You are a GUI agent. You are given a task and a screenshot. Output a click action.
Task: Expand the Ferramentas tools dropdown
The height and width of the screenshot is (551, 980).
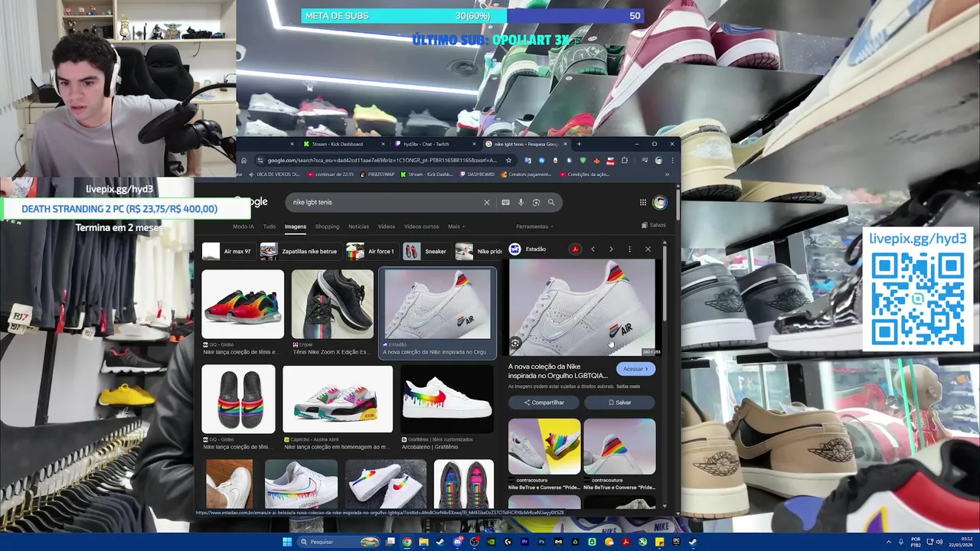pos(534,227)
